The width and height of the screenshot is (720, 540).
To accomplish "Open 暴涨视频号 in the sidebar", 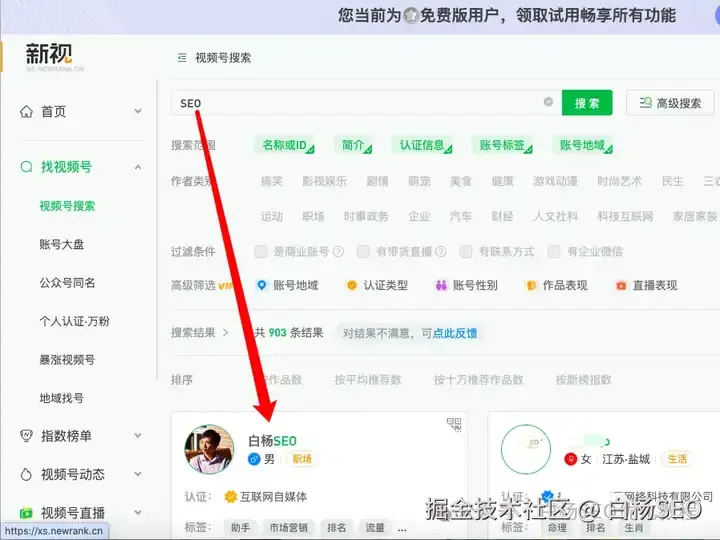I will 68,360.
